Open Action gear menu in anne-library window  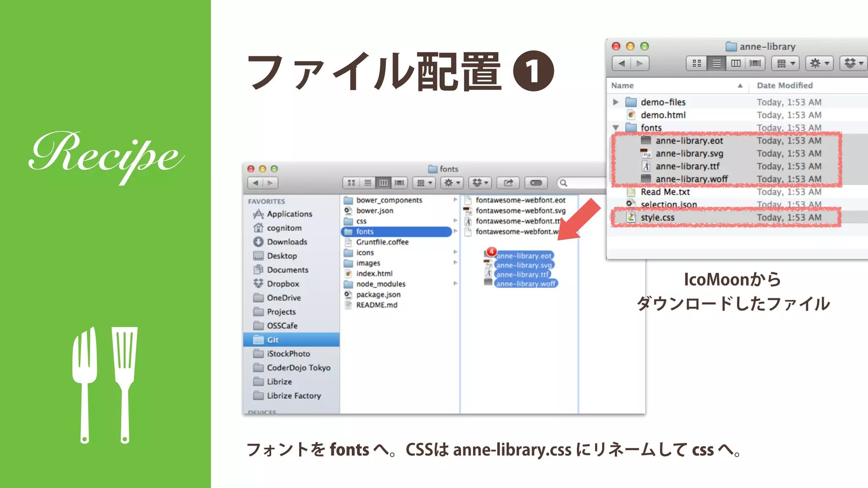[819, 64]
